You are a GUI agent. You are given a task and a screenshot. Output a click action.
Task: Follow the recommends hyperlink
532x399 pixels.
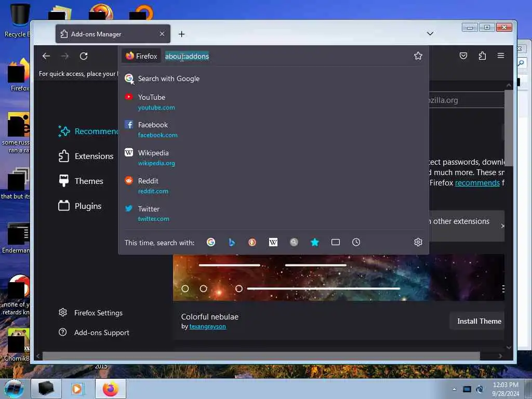477,183
